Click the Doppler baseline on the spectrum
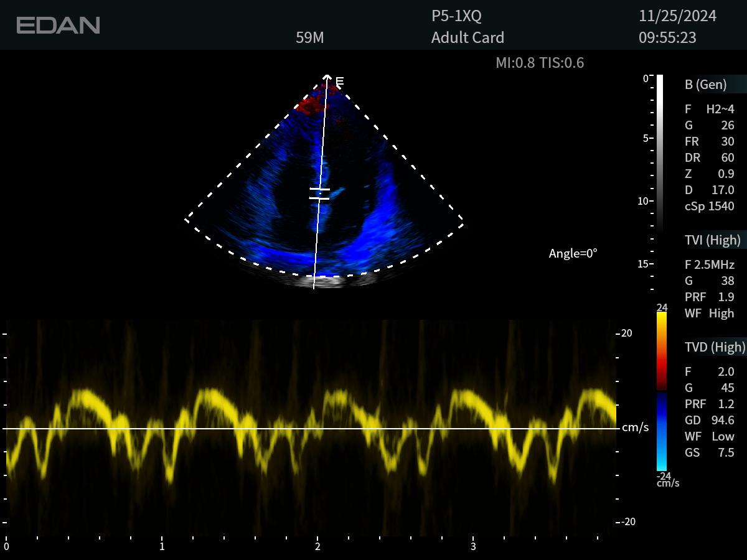Image resolution: width=747 pixels, height=560 pixels. click(311, 429)
